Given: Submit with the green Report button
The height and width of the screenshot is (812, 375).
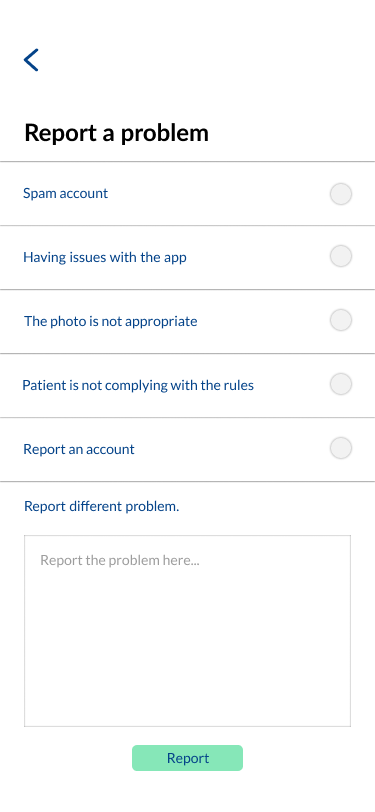Looking at the screenshot, I should coord(188,758).
